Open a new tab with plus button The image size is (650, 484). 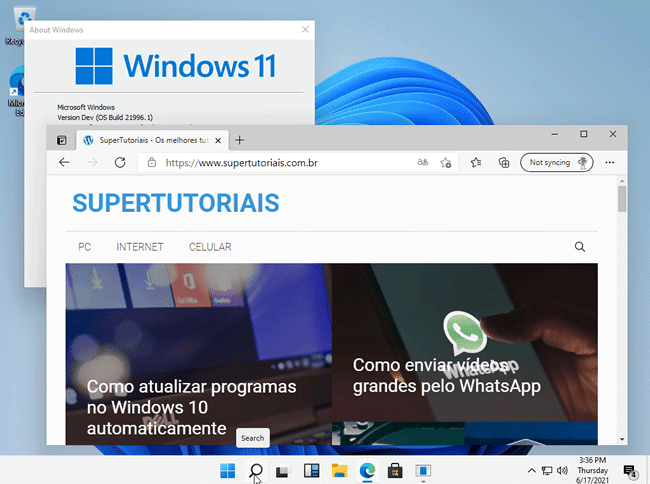239,140
